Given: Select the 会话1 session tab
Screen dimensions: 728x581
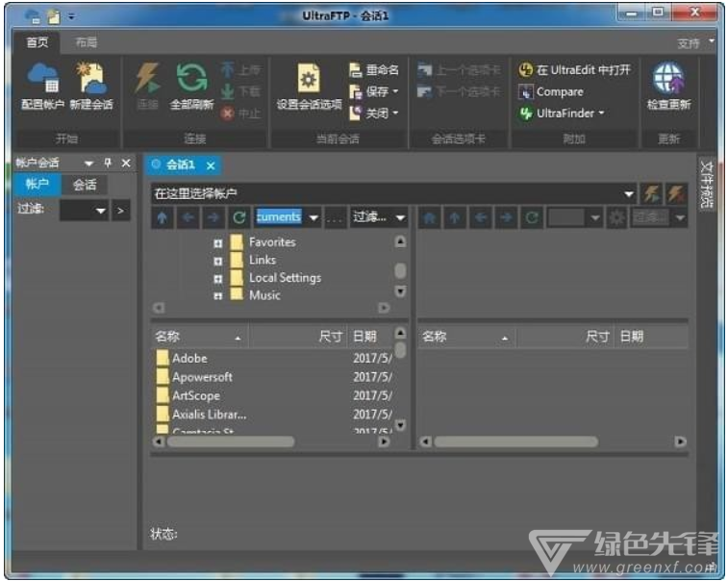Looking at the screenshot, I should tap(180, 164).
